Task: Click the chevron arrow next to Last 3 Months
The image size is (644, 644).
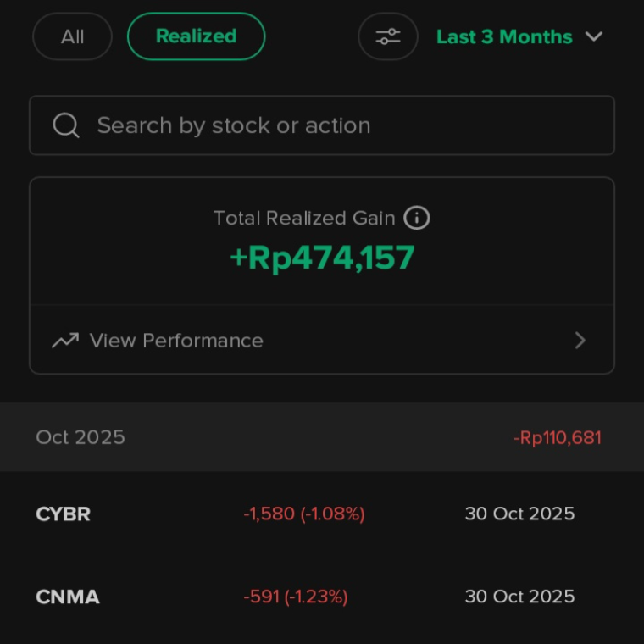Action: click(594, 36)
